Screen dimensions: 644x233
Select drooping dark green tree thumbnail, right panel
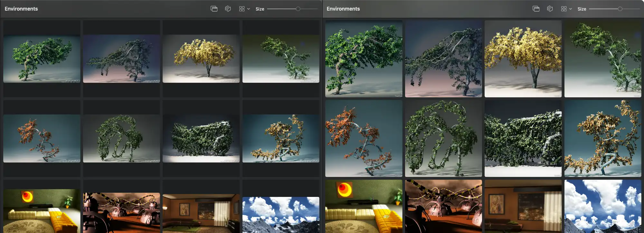443,138
